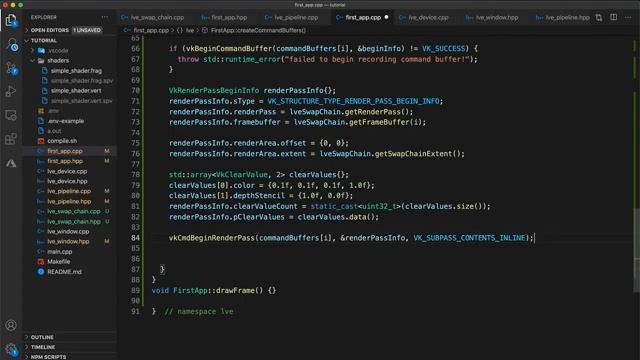
Task: Open the Extensions view
Action: coord(11,139)
